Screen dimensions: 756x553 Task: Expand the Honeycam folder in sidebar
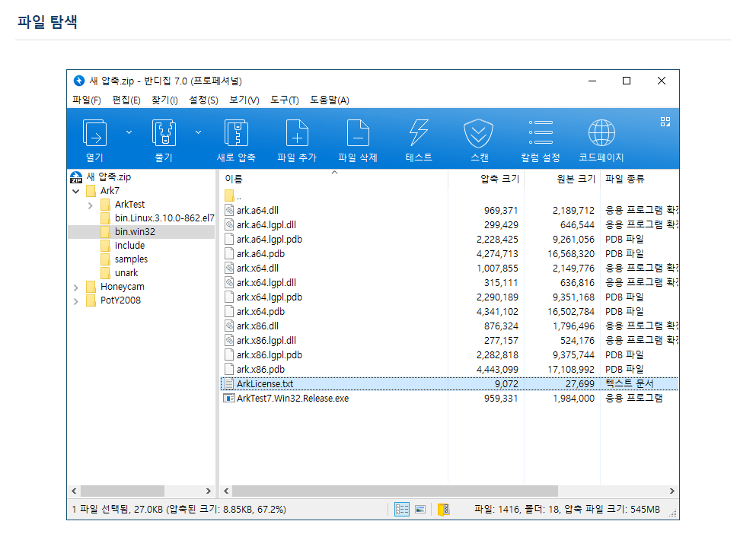pos(75,287)
